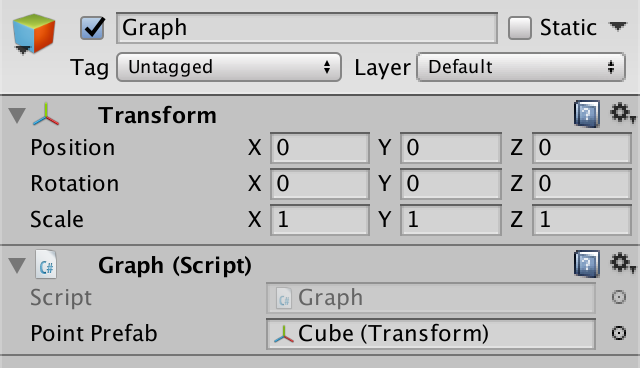Open object picker for Point Prefab
Viewport: 640px width, 368px height.
(619, 333)
